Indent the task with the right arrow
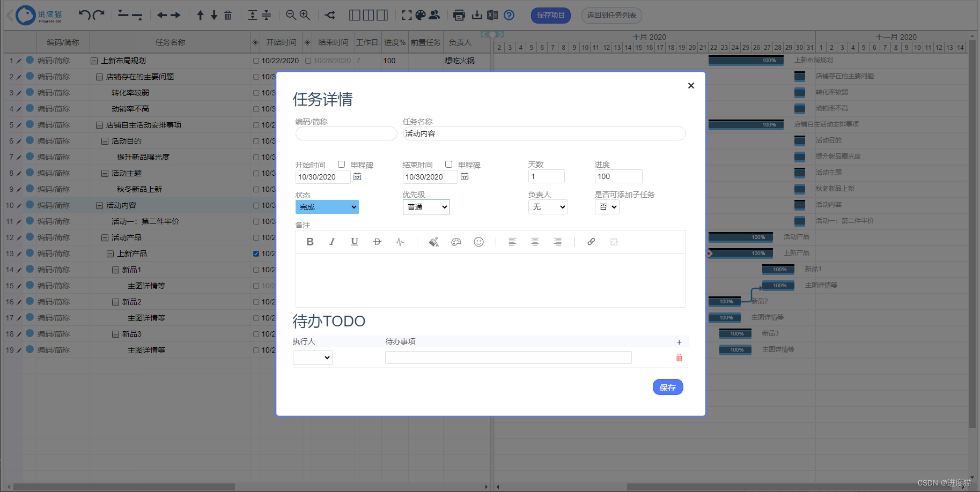The height and width of the screenshot is (492, 980). [175, 15]
